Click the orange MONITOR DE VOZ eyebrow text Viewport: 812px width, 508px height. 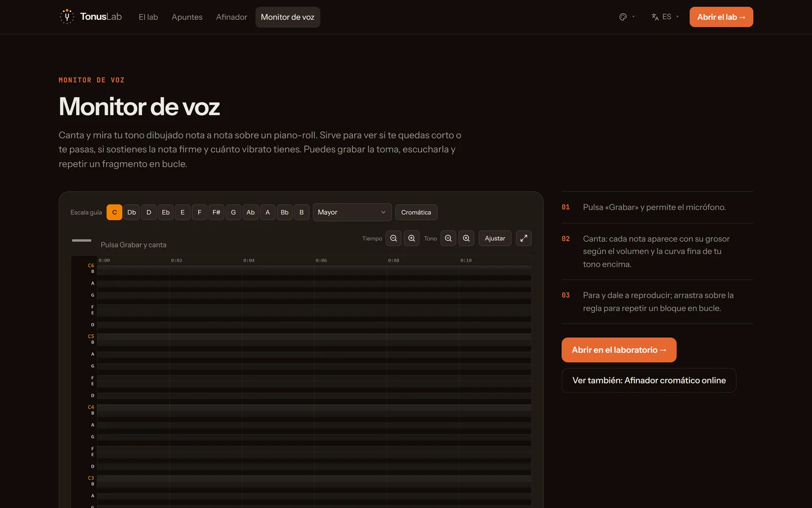pos(91,80)
